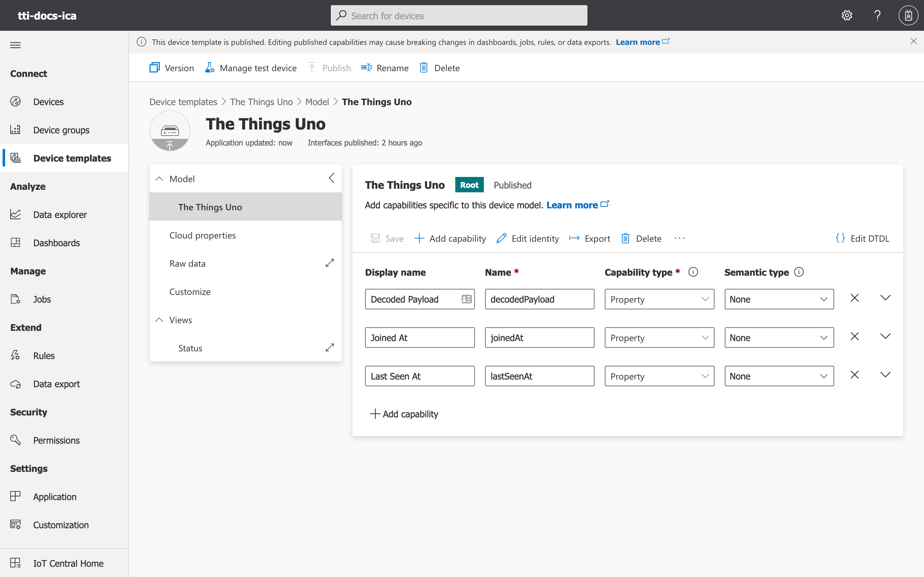Click the localization icon in Decoded Payload field
Image resolution: width=924 pixels, height=577 pixels.
466,299
